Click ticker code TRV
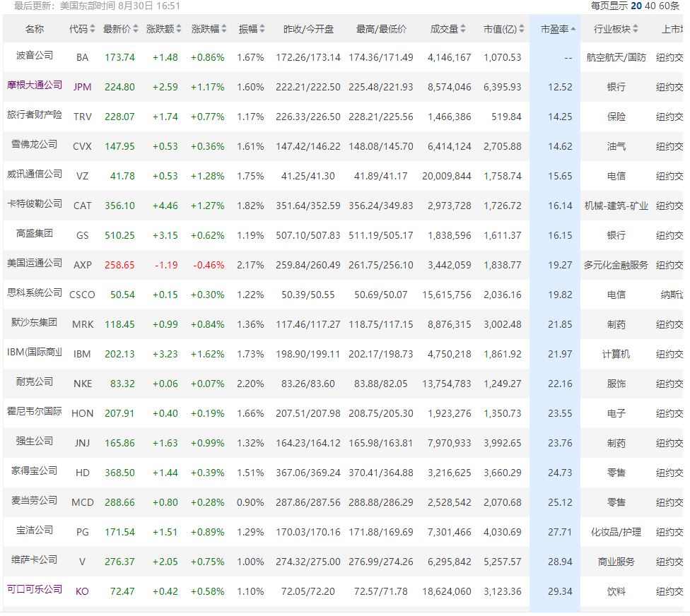This screenshot has width=690, height=616. click(82, 117)
